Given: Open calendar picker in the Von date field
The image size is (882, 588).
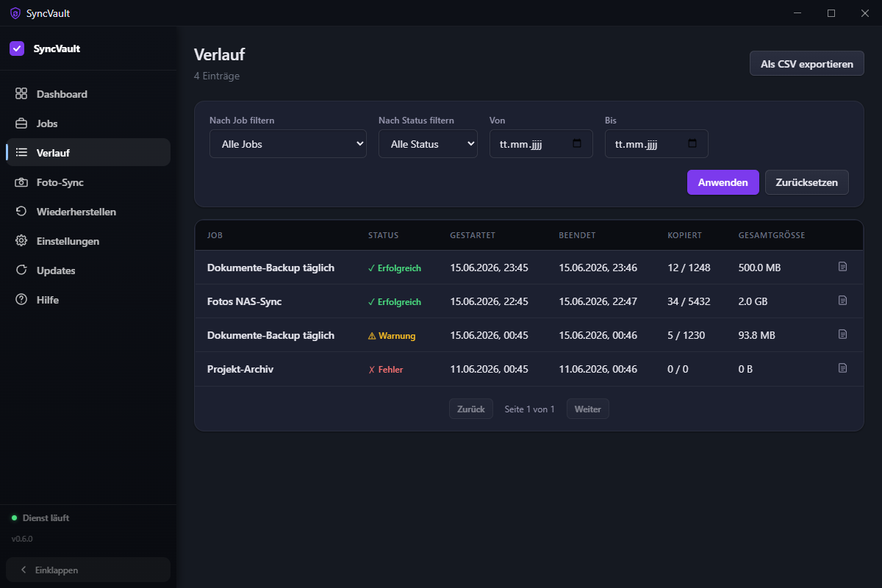Looking at the screenshot, I should coord(577,144).
